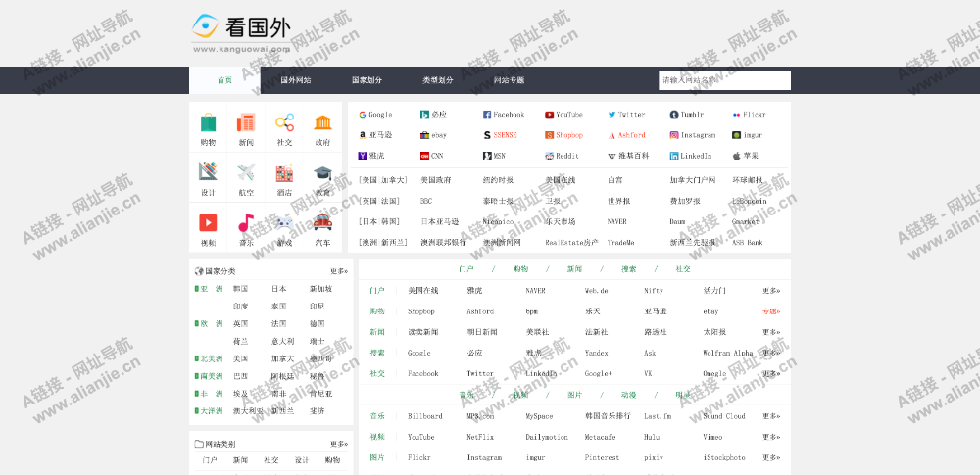This screenshot has height=475, width=980.
Task: Select the 国家划分 navigation item
Action: coord(367,80)
